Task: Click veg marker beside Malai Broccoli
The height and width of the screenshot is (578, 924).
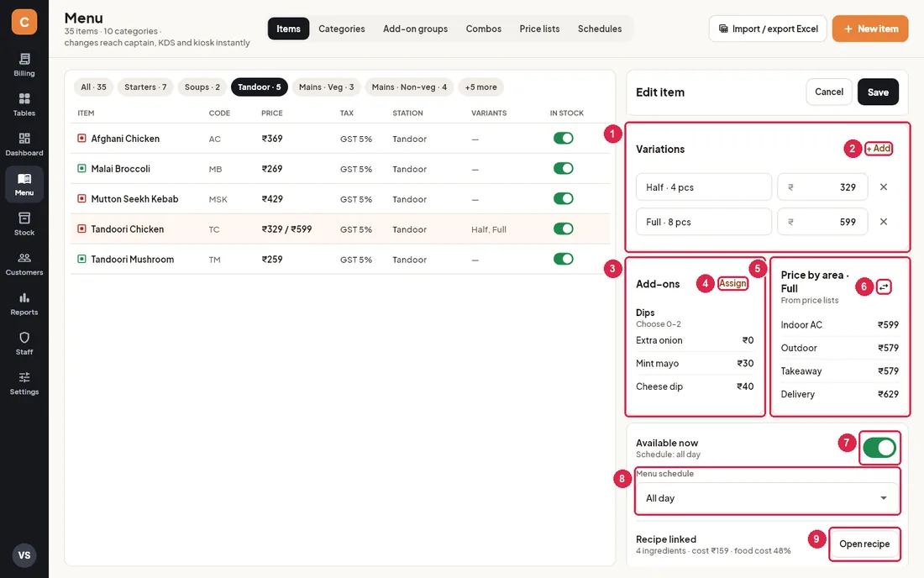Action: (x=82, y=169)
